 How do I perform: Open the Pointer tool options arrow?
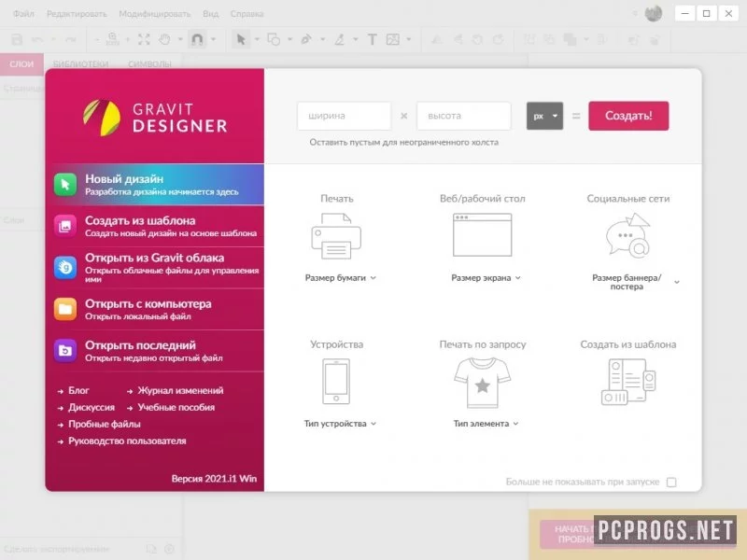point(257,39)
